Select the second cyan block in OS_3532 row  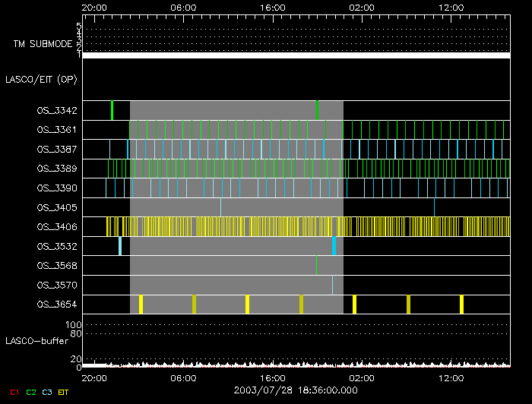(334, 246)
